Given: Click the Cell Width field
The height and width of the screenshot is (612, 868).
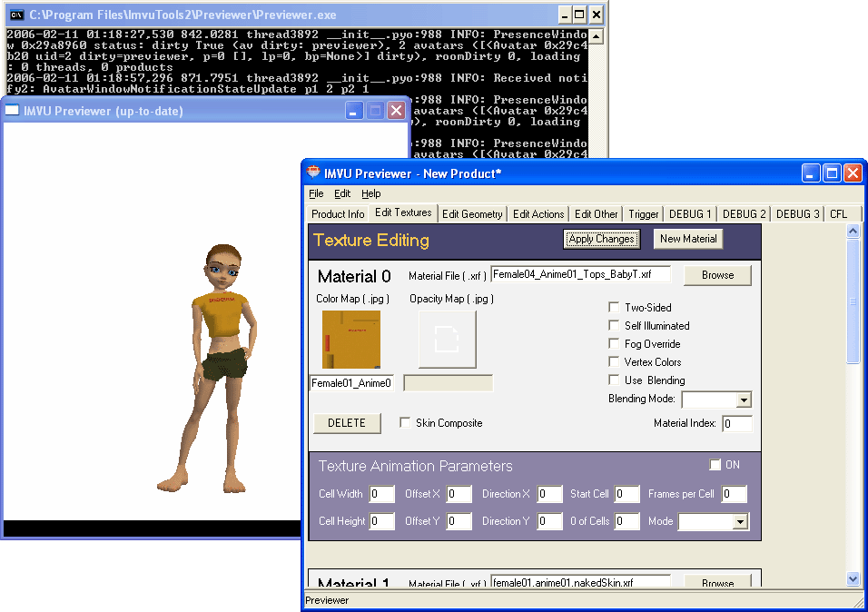Looking at the screenshot, I should (x=382, y=494).
